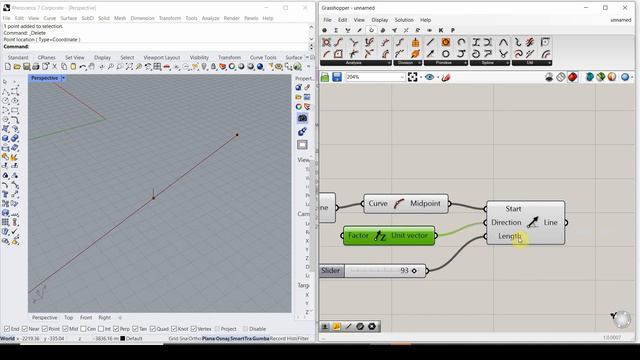
Task: Toggle Gumball in Rhino status bar
Action: (x=261, y=339)
